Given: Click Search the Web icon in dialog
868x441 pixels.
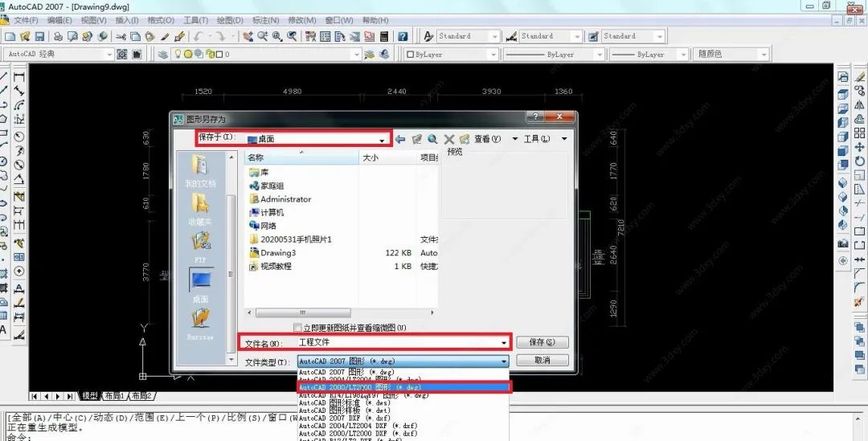Looking at the screenshot, I should (432, 138).
